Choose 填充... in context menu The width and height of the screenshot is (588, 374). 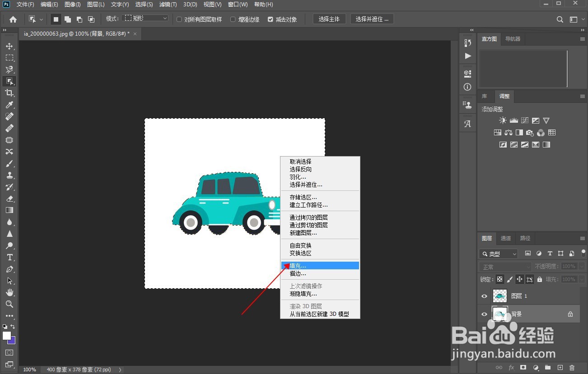pyautogui.click(x=320, y=266)
